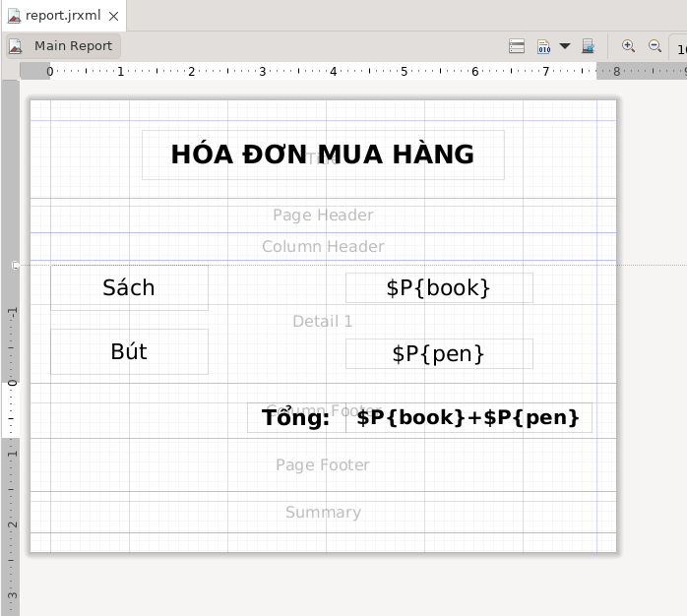Screen dimensions: 687x616
Task: Click the compile report icon
Action: (543, 46)
